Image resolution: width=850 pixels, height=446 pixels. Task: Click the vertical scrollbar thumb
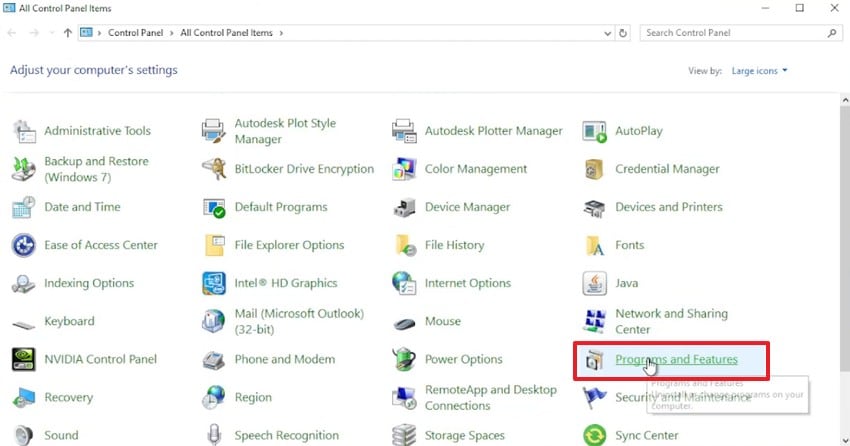point(845,238)
